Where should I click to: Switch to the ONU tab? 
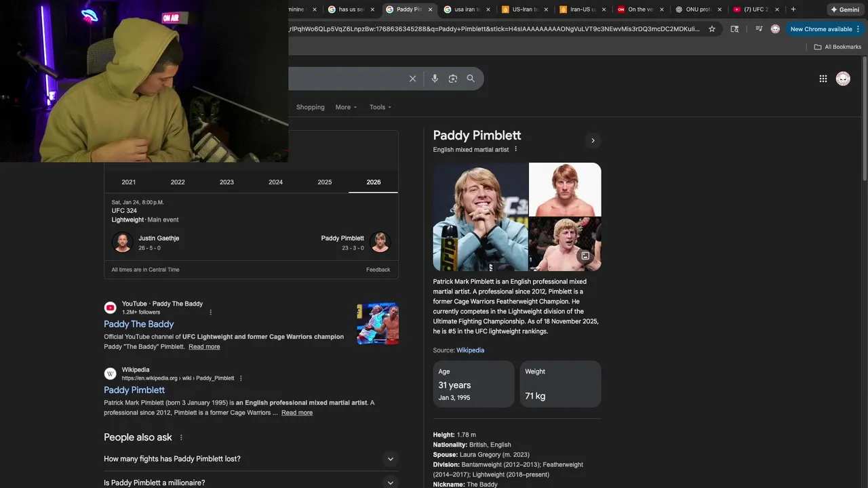click(x=698, y=9)
